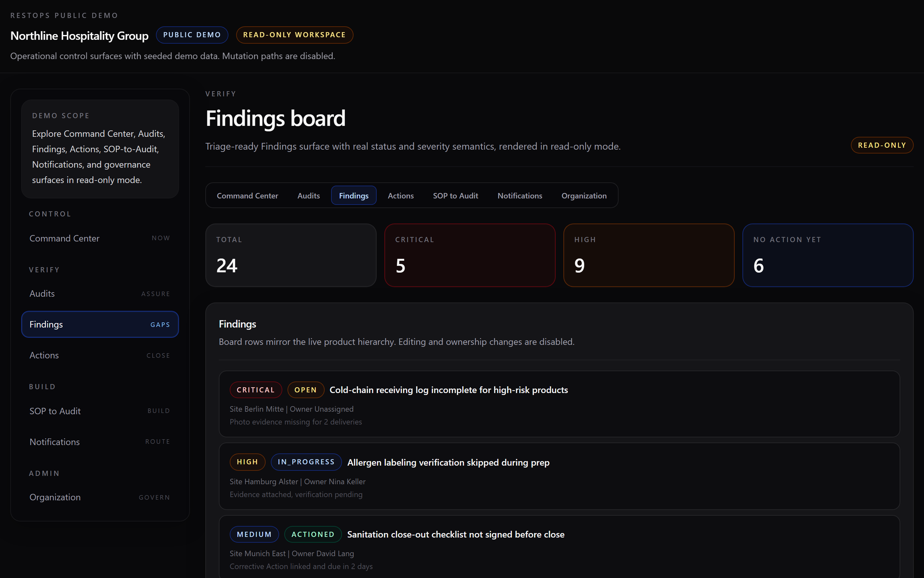The height and width of the screenshot is (578, 924).
Task: Click the Findings board heading
Action: pyautogui.click(x=276, y=118)
